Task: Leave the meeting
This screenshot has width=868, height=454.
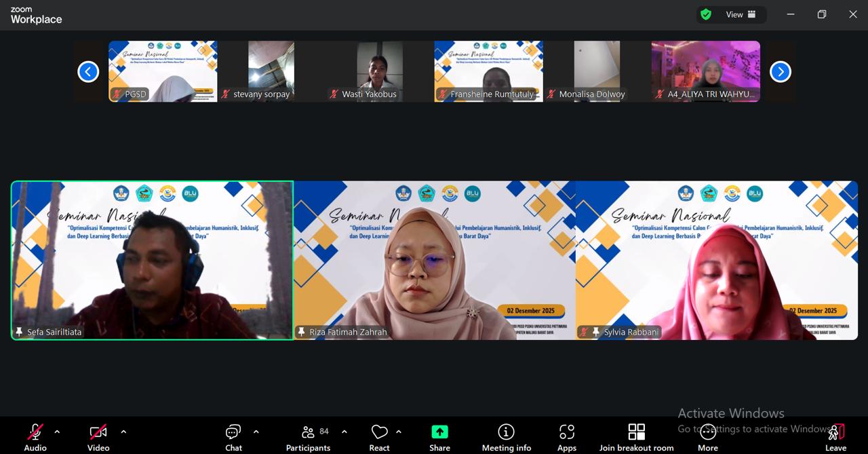Action: click(835, 436)
